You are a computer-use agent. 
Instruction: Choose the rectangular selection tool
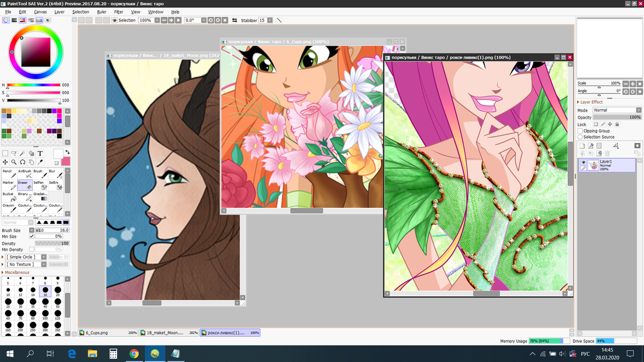pyautogui.click(x=5, y=153)
